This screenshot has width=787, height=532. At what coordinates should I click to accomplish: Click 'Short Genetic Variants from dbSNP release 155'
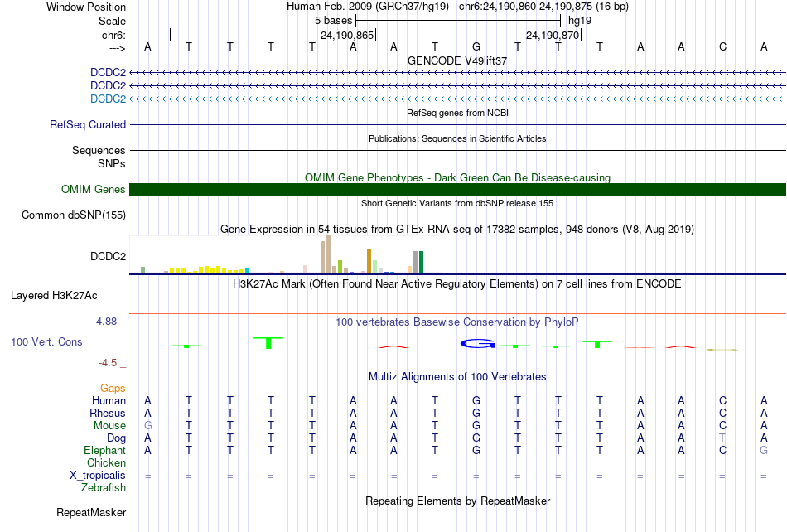point(457,203)
